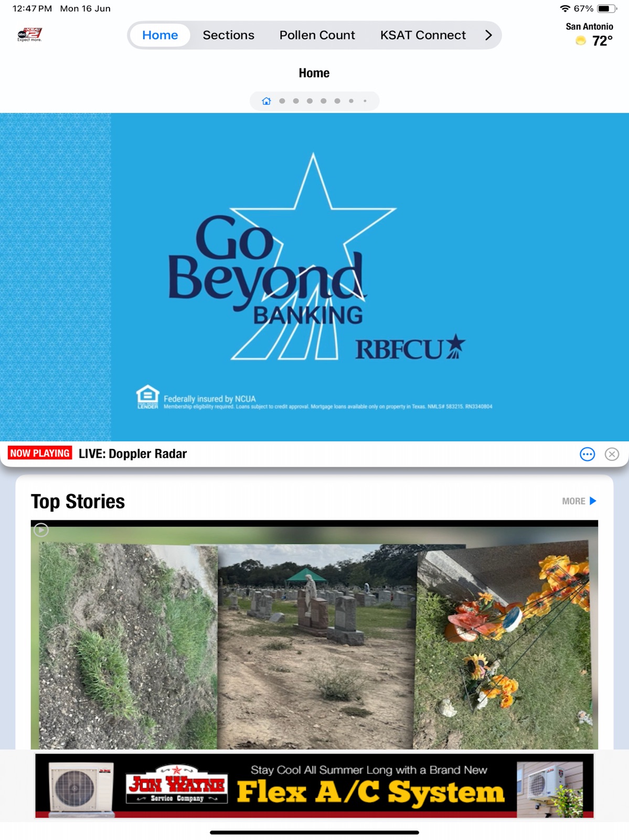
Task: Expand Top Stories via MORE arrow
Action: coord(579,501)
